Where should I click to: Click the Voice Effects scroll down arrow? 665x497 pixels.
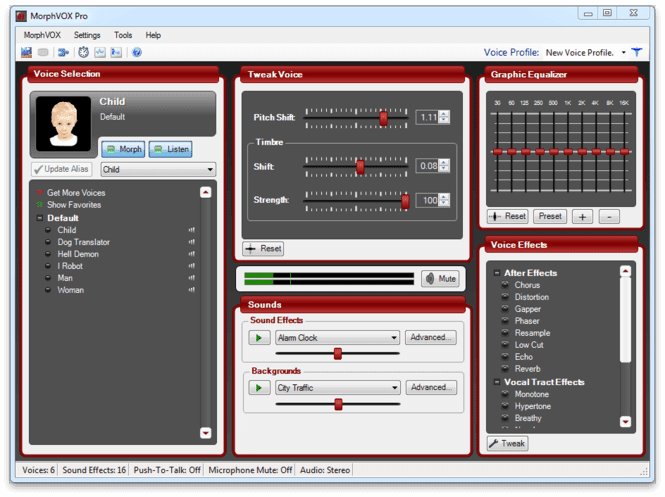pos(626,422)
